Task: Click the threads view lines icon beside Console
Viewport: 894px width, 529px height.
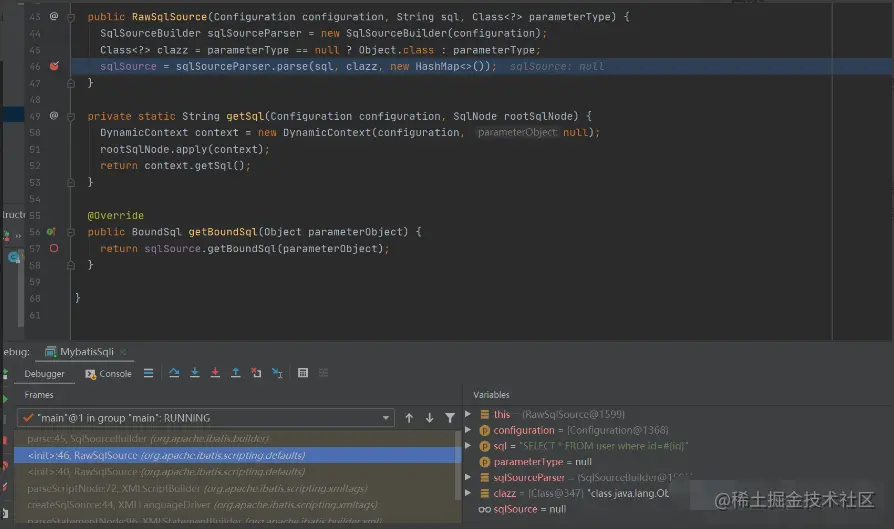Action: 148,373
